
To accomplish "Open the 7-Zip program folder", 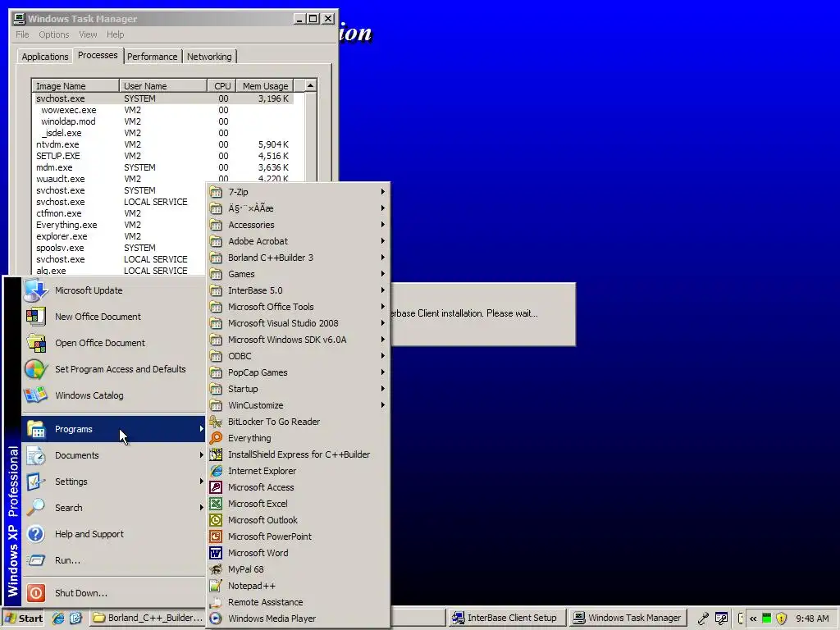I will 298,192.
